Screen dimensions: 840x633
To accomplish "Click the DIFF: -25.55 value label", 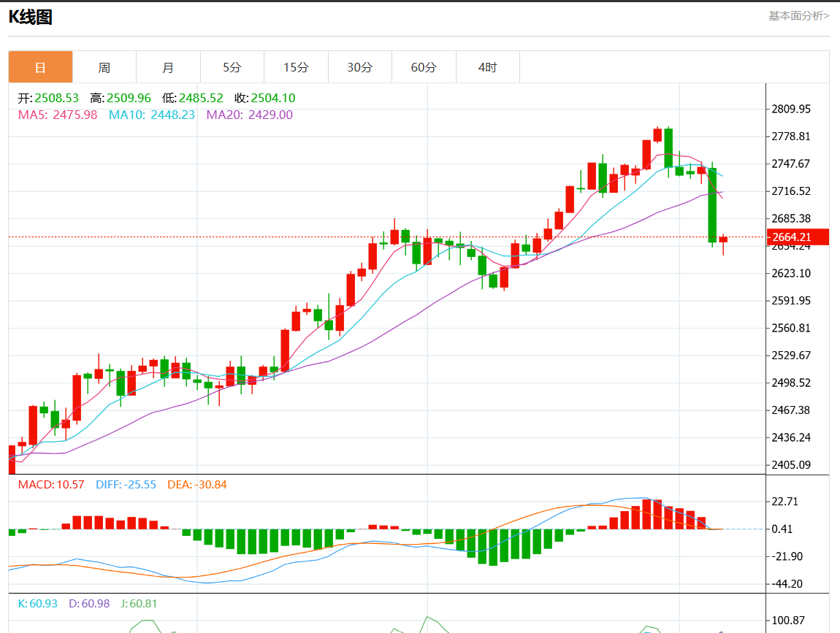I will 126,485.
